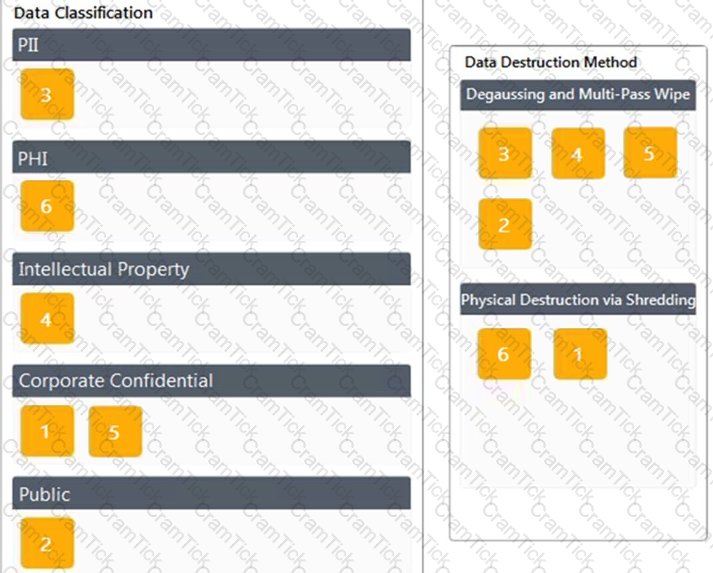Click the Physical Destruction via Shredding header
Viewport: 713px width, 573px height.
pos(578,299)
